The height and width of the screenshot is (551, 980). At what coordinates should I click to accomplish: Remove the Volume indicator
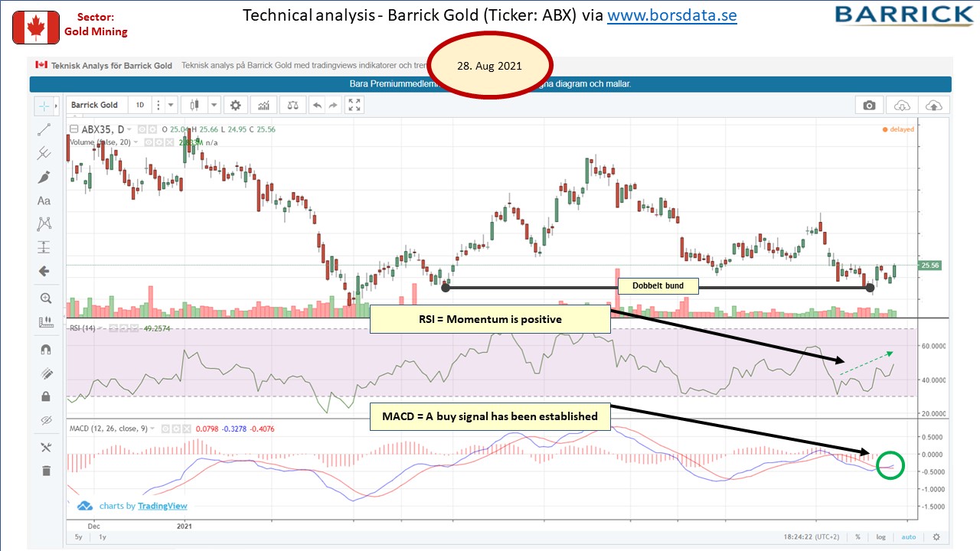pos(168,142)
